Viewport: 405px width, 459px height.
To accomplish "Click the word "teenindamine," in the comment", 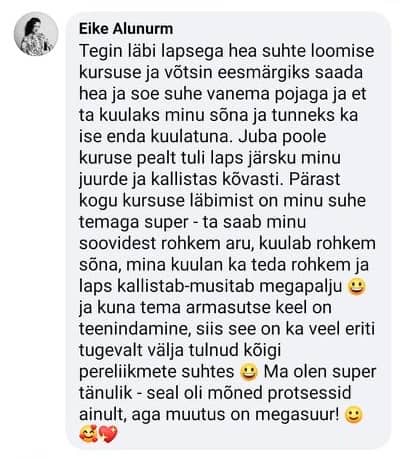I will (x=134, y=329).
